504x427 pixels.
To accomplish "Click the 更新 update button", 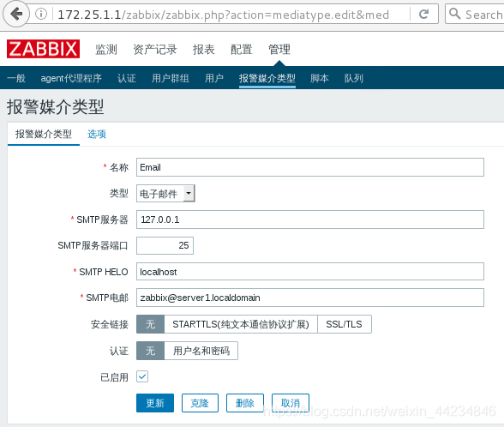I will pos(155,403).
